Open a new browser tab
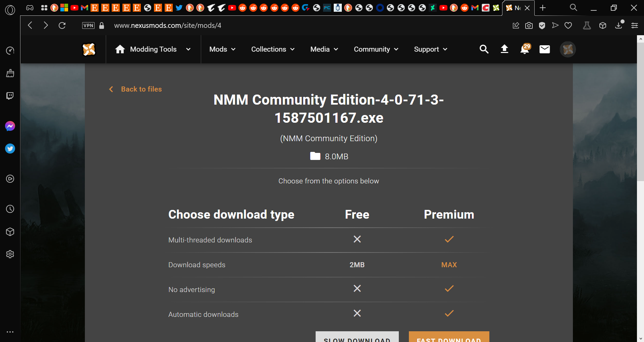This screenshot has height=342, width=644. pos(543,8)
